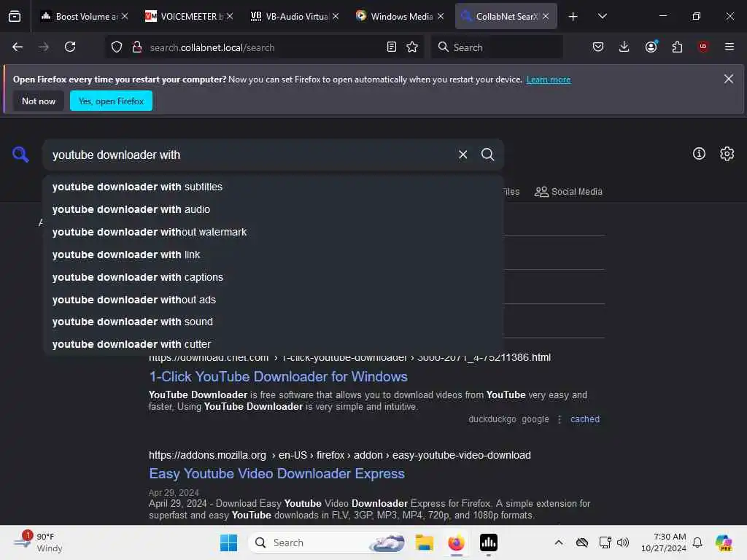Image resolution: width=747 pixels, height=560 pixels.
Task: Select Social Media search category
Action: (568, 192)
